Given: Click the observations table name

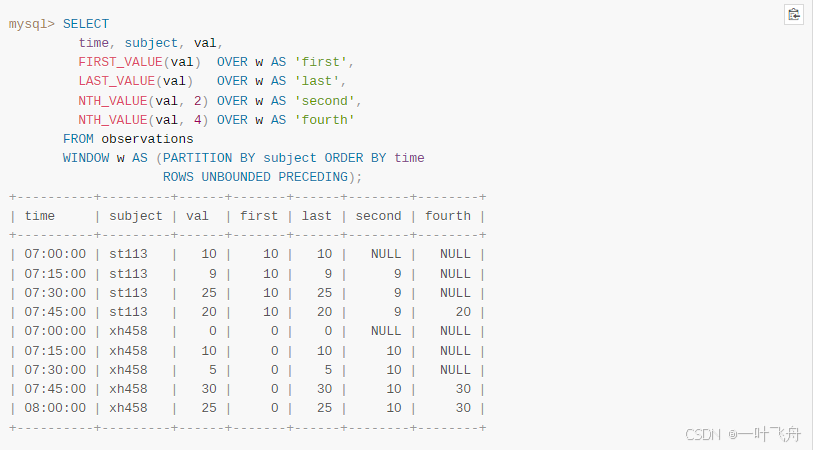Looking at the screenshot, I should pos(147,139).
